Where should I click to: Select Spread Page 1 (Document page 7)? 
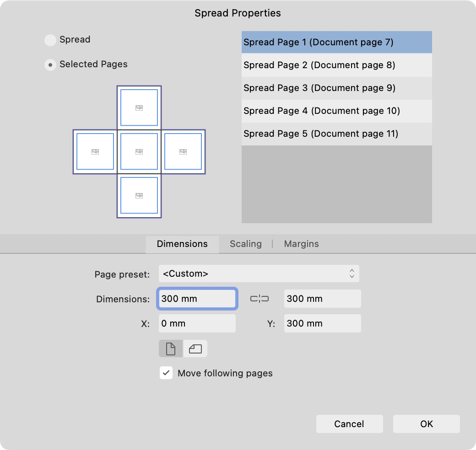coord(337,42)
